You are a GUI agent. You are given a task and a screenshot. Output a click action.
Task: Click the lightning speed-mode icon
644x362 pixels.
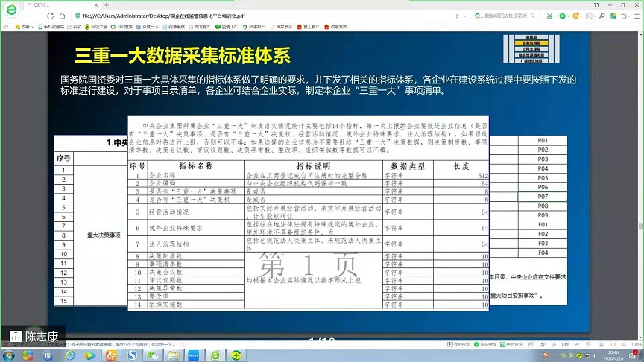458,16
